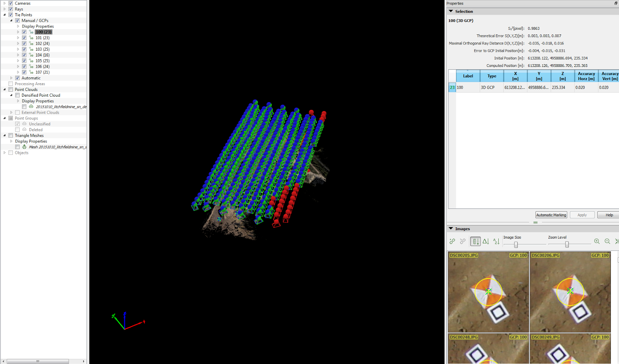Click the 3D GCP icon for point 104
The height and width of the screenshot is (364, 619).
(31, 55)
